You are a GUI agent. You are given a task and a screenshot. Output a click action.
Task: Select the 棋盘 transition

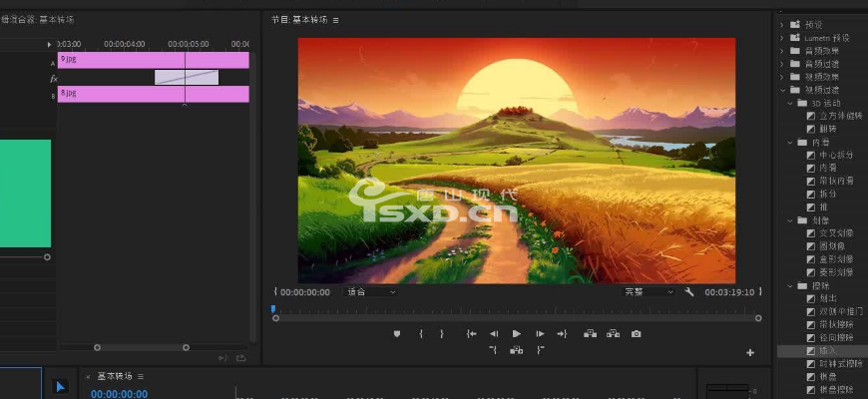click(827, 377)
